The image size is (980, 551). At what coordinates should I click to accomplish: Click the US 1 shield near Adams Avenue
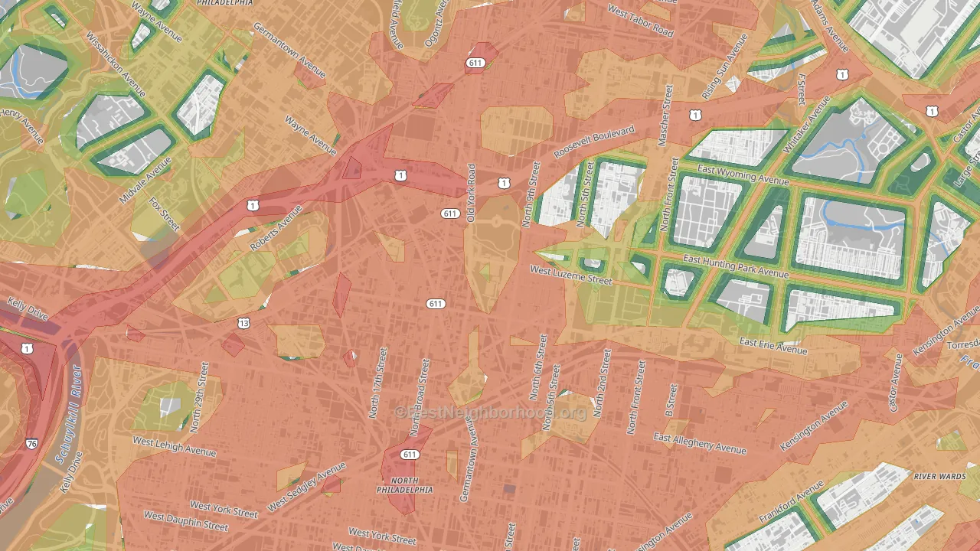point(842,74)
